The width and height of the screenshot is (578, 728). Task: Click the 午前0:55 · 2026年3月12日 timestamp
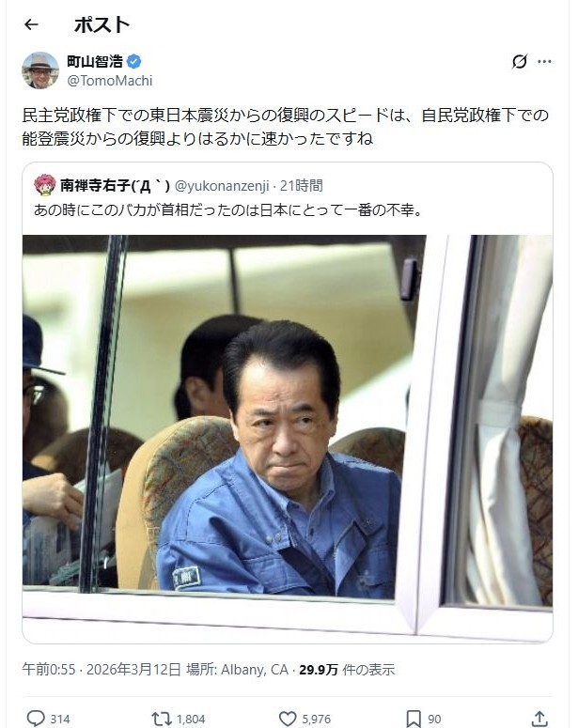[x=102, y=670]
